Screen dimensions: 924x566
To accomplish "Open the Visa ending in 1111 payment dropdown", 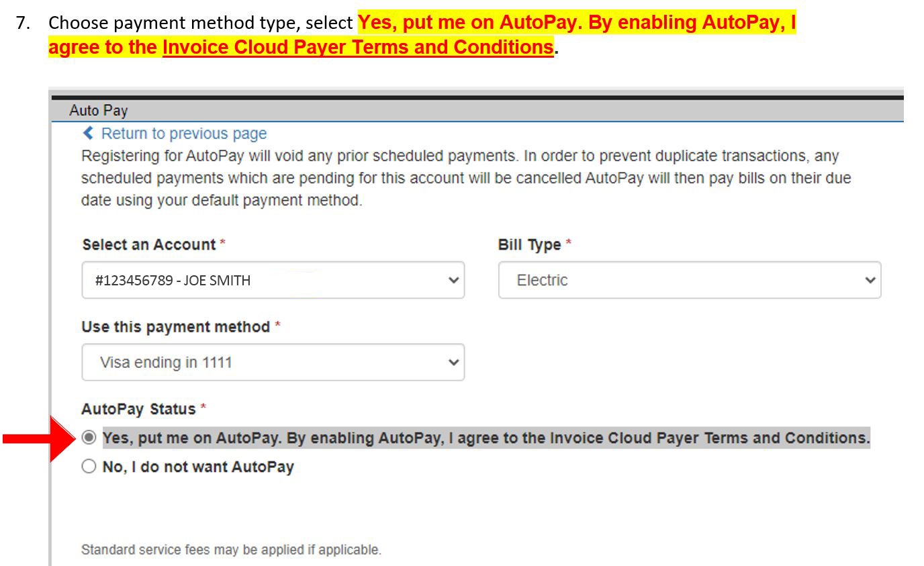I will point(273,362).
